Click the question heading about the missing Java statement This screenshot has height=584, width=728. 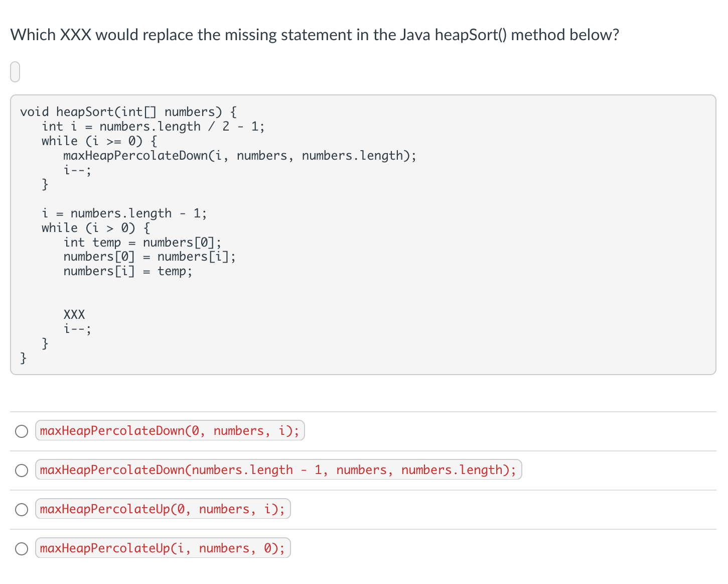coord(315,35)
